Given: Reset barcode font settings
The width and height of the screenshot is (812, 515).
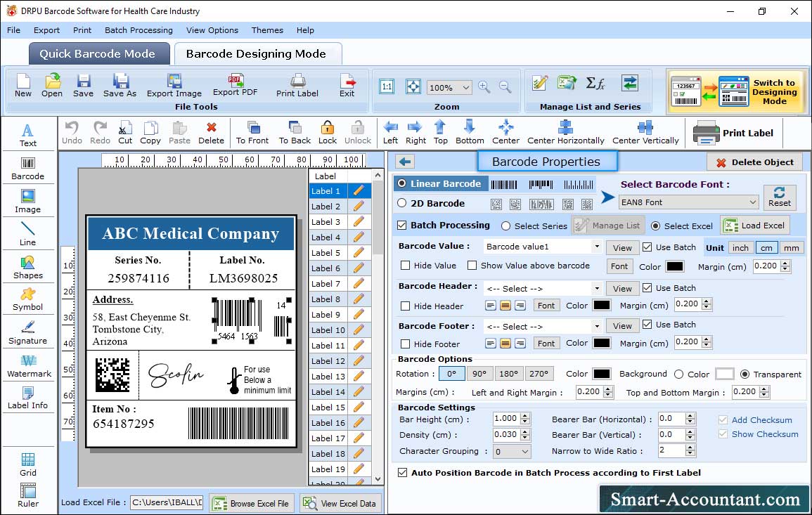Looking at the screenshot, I should tap(780, 197).
